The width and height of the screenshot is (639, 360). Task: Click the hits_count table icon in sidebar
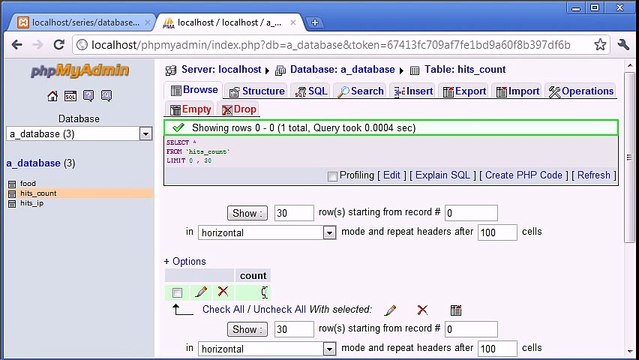[12, 194]
